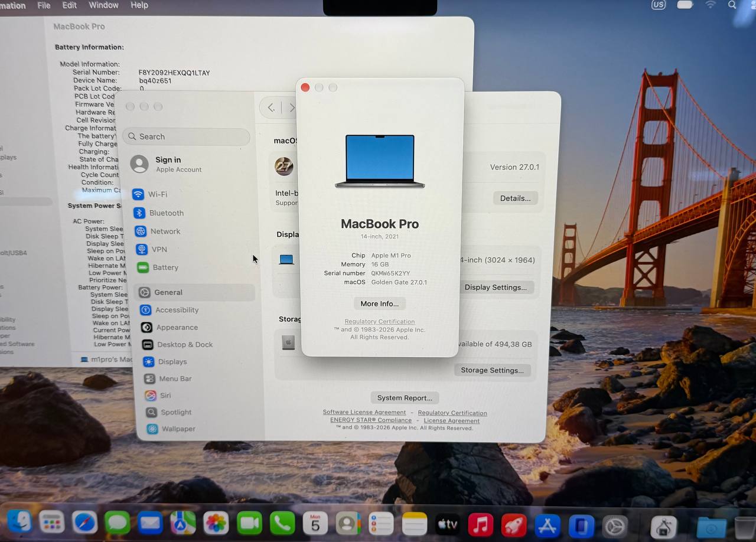Click the Details… button in Settings
Screen dimensions: 756x542
[515, 198]
